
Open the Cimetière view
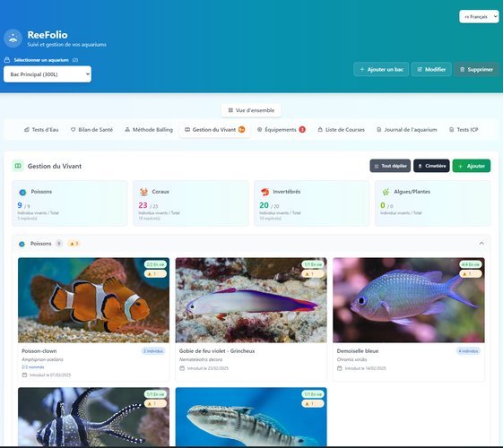431,166
